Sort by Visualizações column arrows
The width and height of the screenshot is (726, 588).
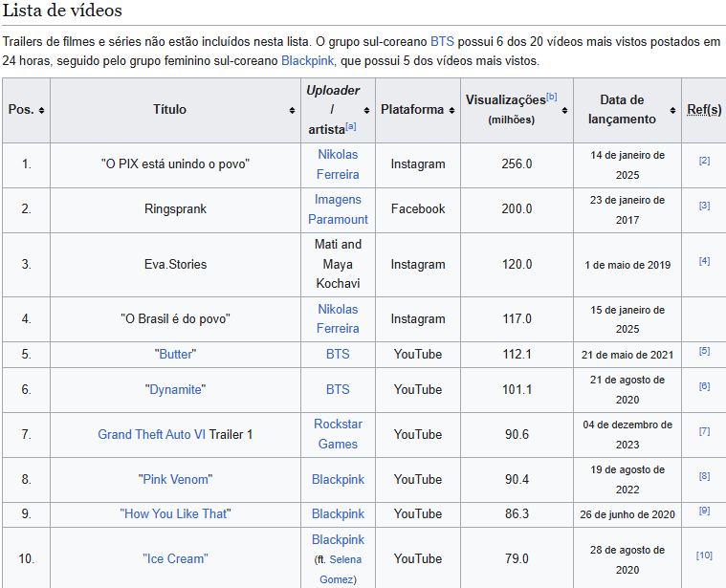click(565, 110)
